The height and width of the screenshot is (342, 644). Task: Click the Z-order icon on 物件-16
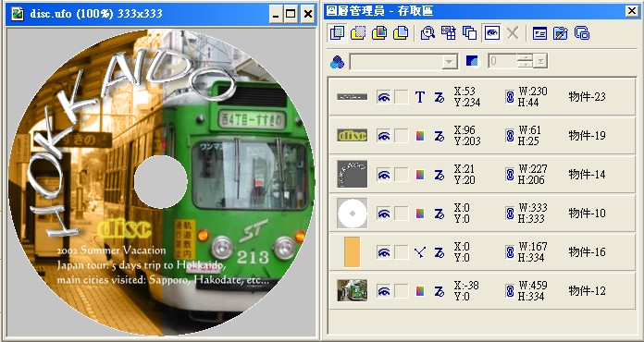pyautogui.click(x=440, y=252)
